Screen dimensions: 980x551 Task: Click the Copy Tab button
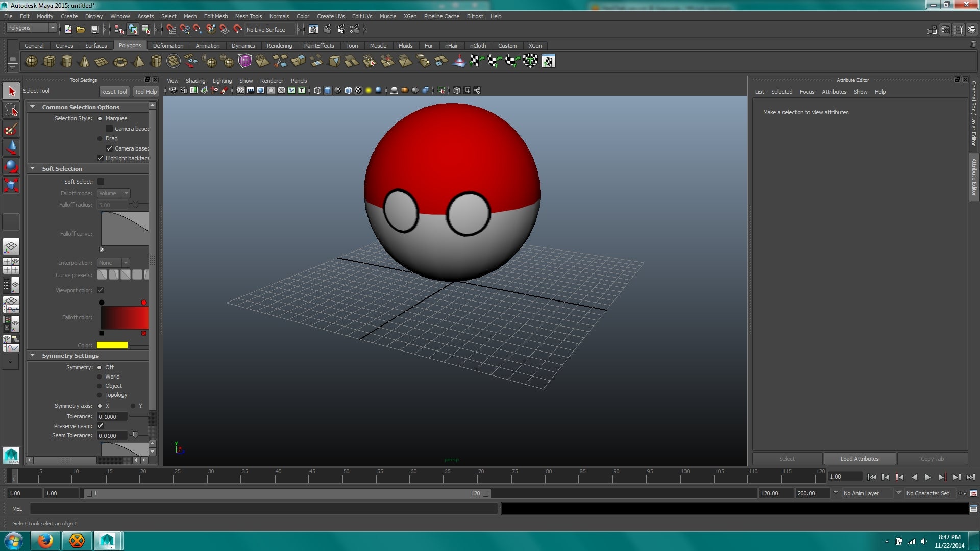coord(932,459)
